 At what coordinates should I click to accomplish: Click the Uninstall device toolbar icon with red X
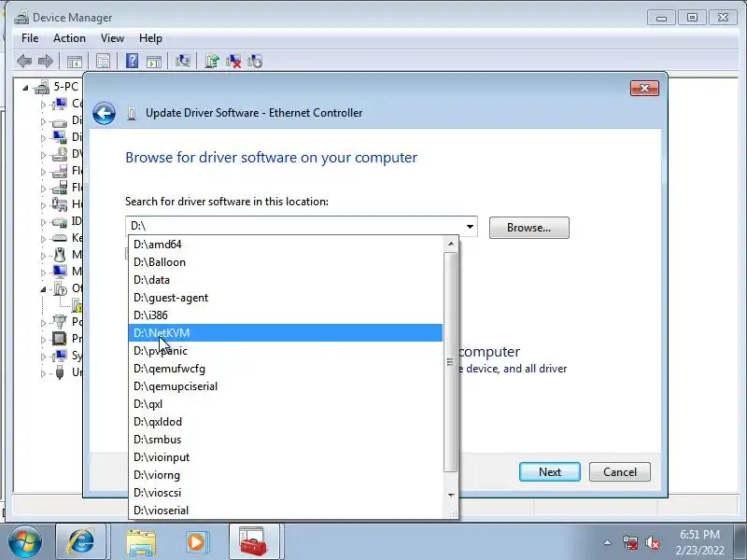tap(233, 61)
